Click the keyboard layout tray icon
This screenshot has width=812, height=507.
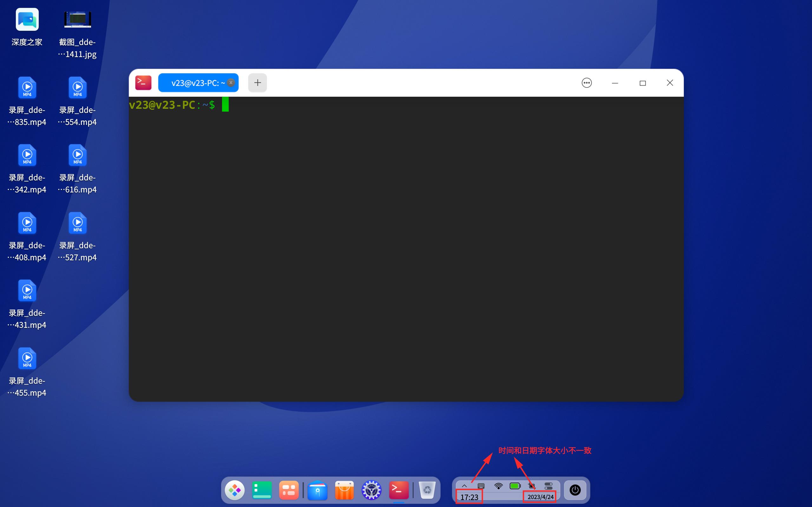[481, 485]
